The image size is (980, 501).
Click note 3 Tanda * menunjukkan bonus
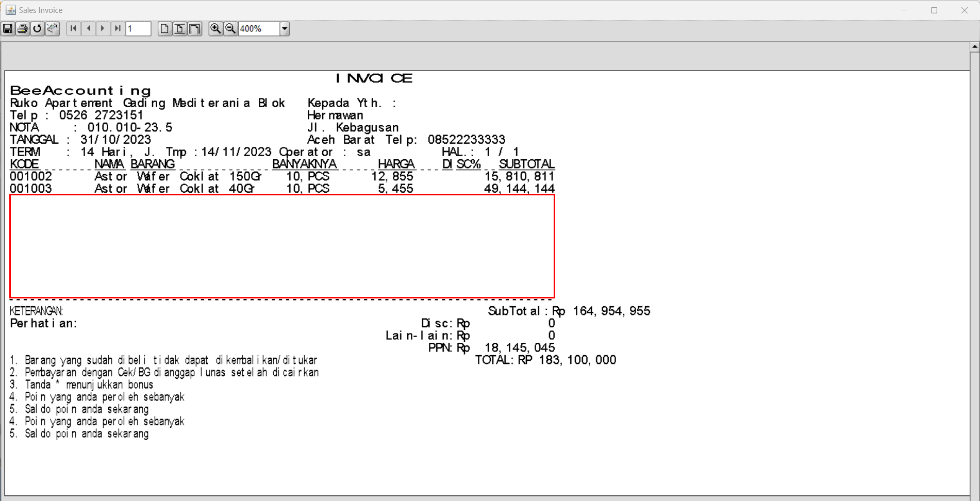coord(81,385)
